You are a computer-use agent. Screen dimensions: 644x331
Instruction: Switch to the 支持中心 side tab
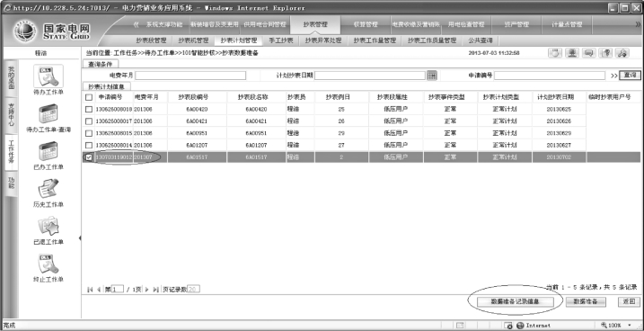[11, 114]
